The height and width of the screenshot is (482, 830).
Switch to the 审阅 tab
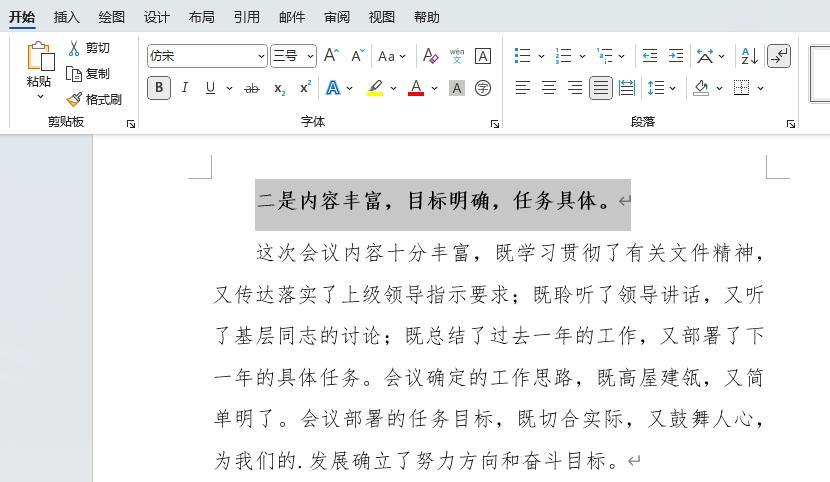[337, 17]
